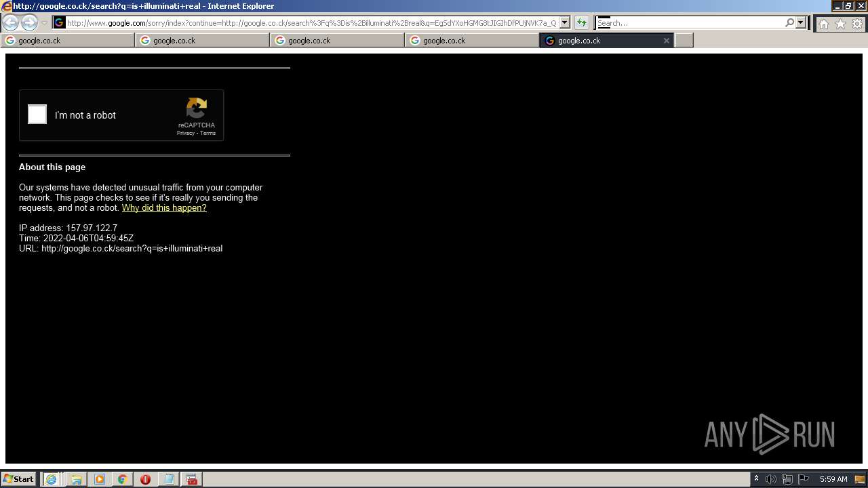868x488 pixels.
Task: Open the Why did this happen link
Action: pos(164,208)
